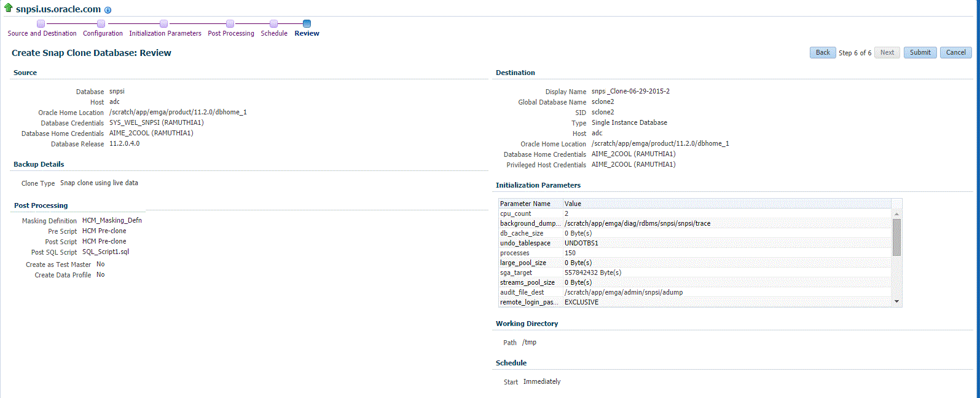Click the disabled Next button

pyautogui.click(x=887, y=52)
